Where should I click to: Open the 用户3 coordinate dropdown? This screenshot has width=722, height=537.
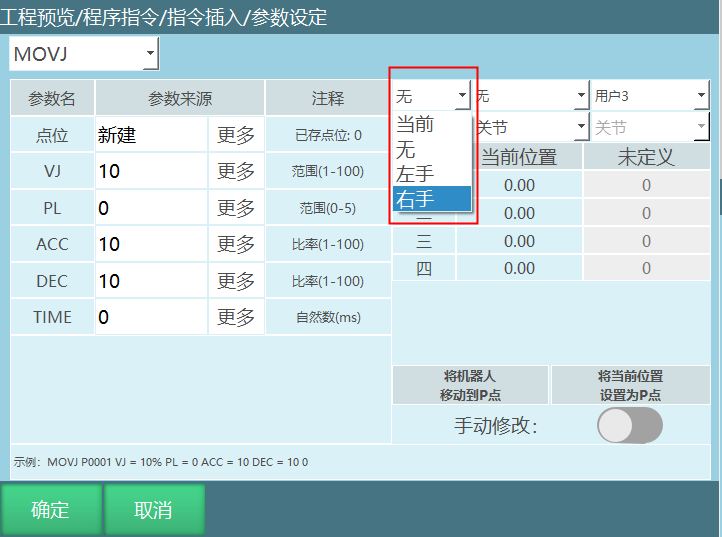coord(649,96)
